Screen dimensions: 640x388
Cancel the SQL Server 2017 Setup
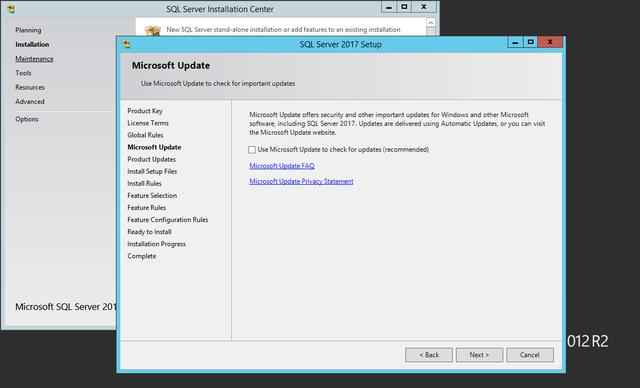click(x=530, y=355)
